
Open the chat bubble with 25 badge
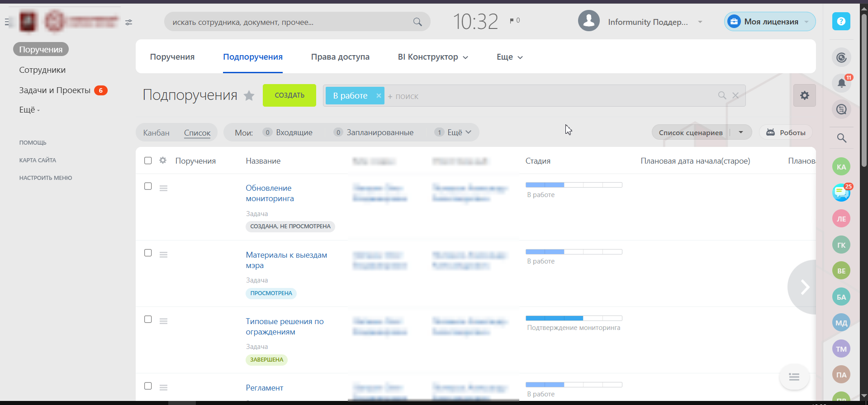[x=841, y=193]
